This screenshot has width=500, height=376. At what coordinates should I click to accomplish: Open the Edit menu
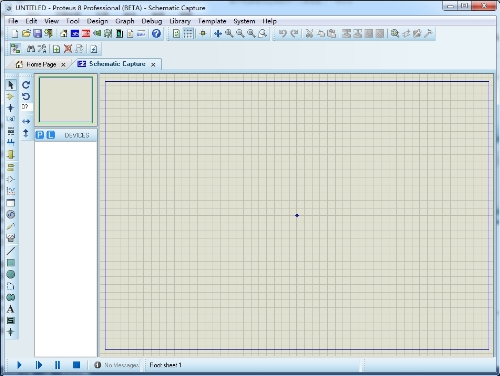tap(31, 21)
